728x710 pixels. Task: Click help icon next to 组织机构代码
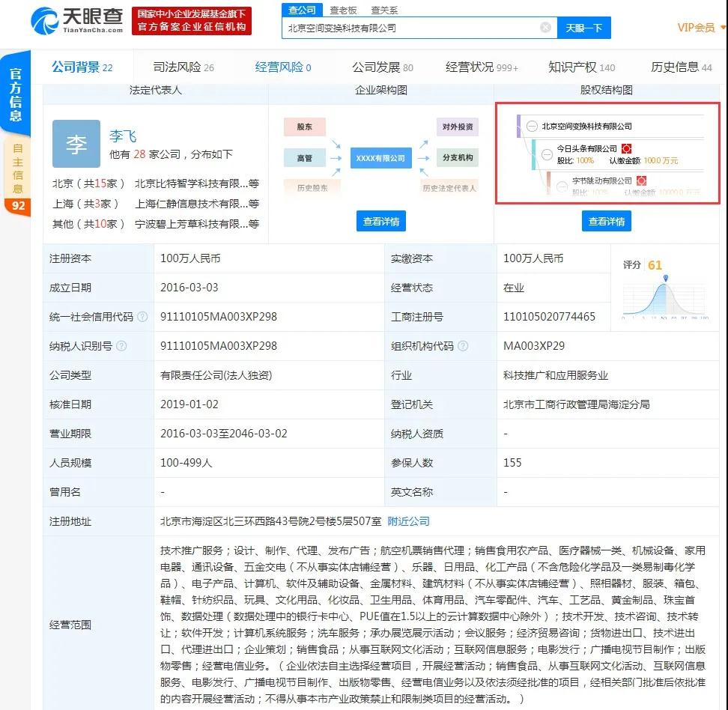463,346
